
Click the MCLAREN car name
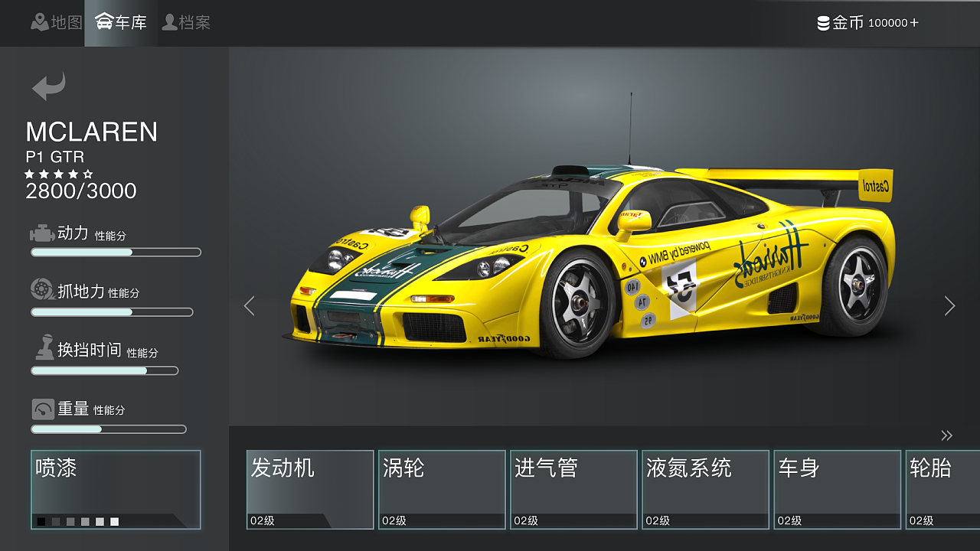tap(92, 132)
